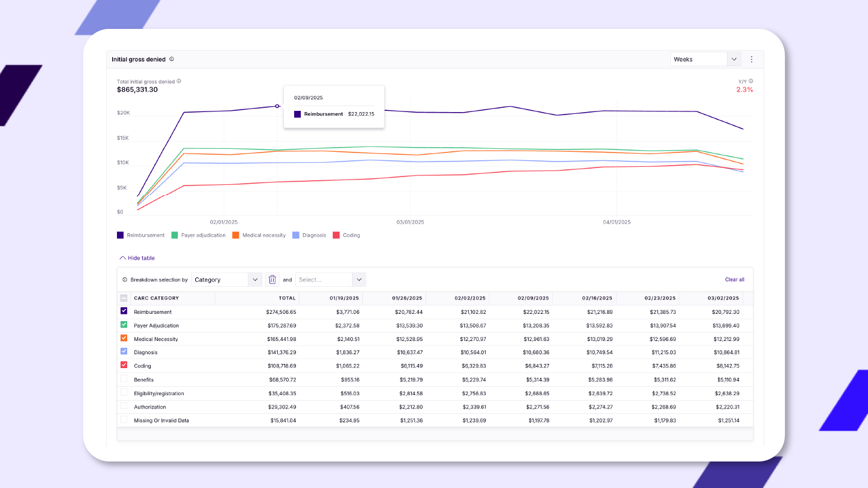This screenshot has height=488, width=868.
Task: Uncheck the Coding row checkbox
Action: (x=124, y=365)
